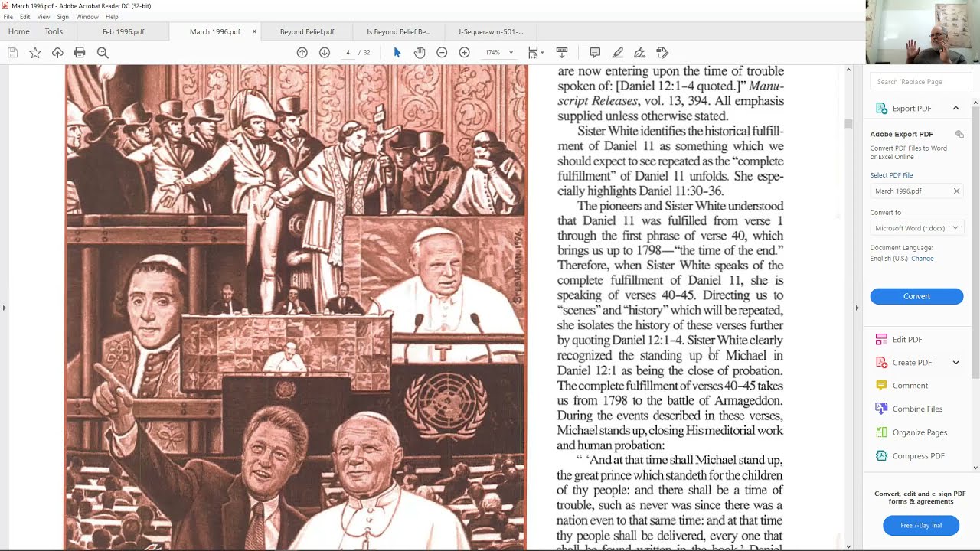This screenshot has width=980, height=551.
Task: Copy icon beside Adobe Export PDF
Action: [959, 134]
